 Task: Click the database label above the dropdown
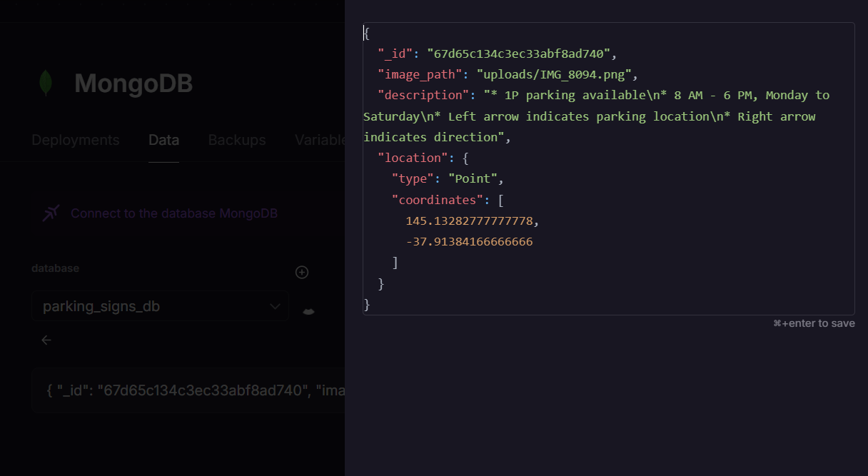click(x=55, y=268)
